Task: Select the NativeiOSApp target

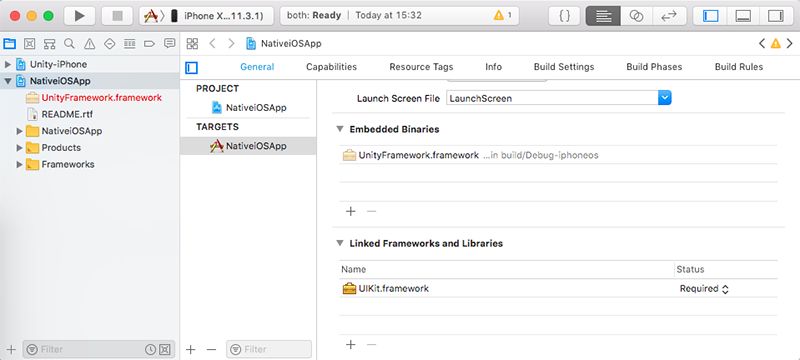Action: [248, 146]
